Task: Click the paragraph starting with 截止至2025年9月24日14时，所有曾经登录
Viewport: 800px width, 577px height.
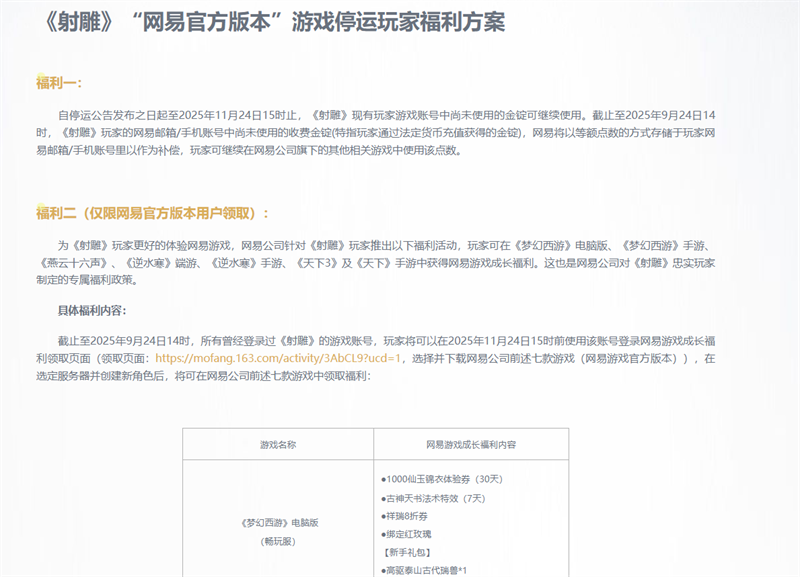Action: (x=400, y=340)
